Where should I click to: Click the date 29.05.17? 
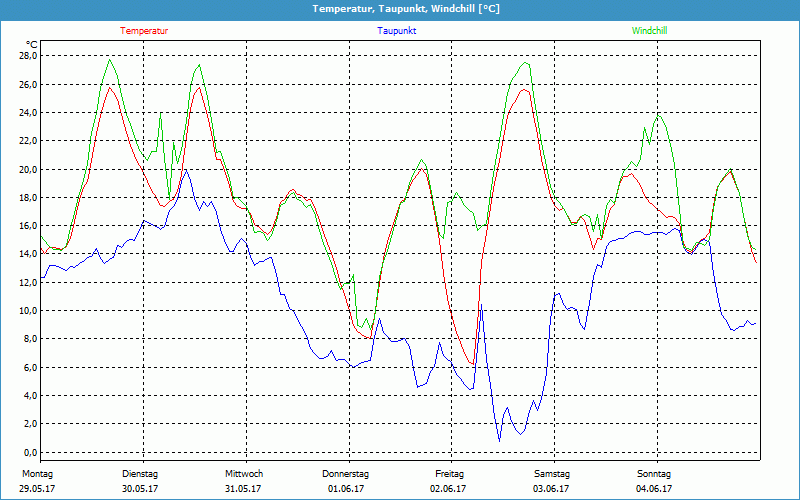click(x=37, y=489)
